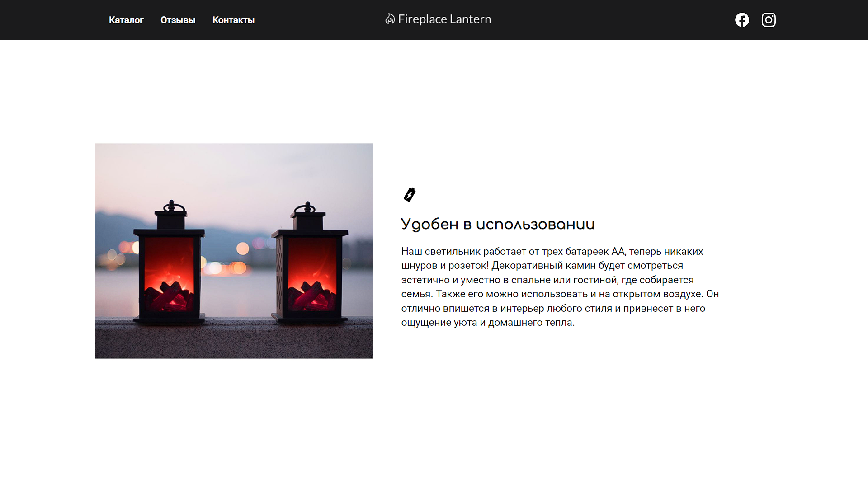Click the paragraph starting Наш светильник работает
Screen dimensions: 868x488
[560, 287]
